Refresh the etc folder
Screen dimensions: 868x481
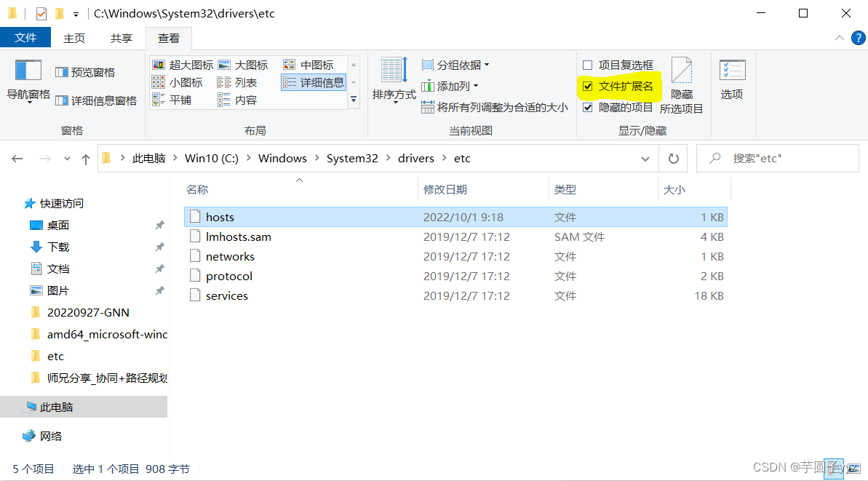tap(673, 159)
